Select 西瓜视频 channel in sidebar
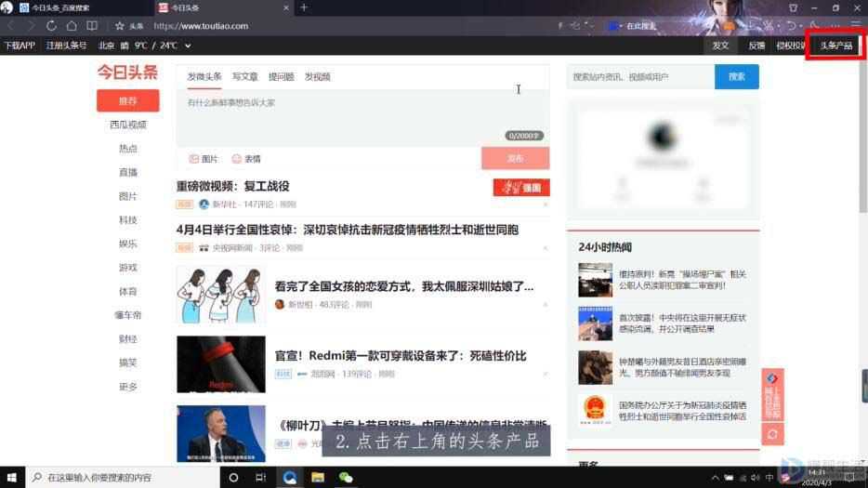 [128, 125]
